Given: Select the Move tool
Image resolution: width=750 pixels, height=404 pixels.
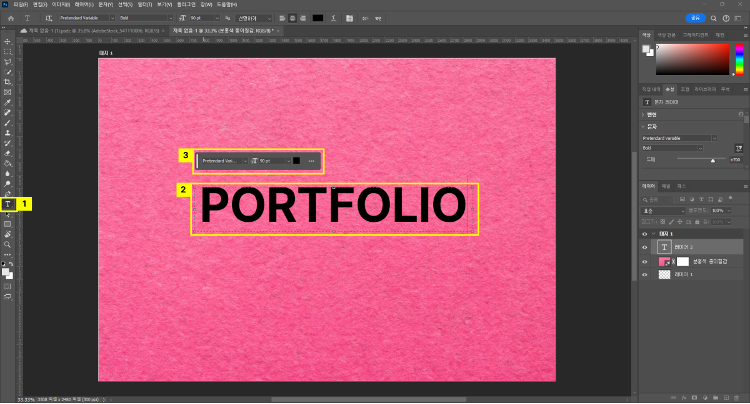Looking at the screenshot, I should [7, 42].
